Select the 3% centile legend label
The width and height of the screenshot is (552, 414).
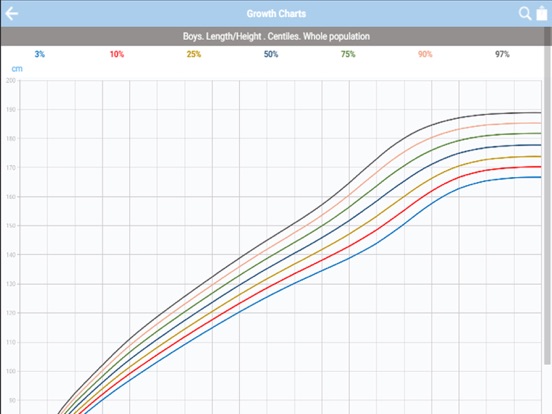click(x=39, y=54)
